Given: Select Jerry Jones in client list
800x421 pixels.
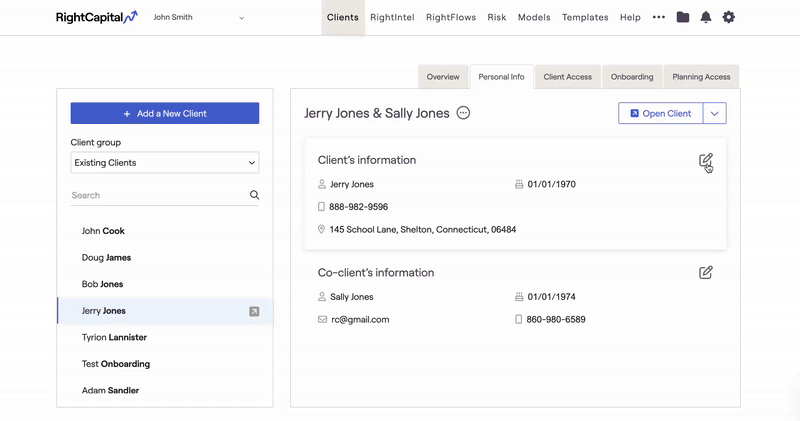Looking at the screenshot, I should (165, 311).
